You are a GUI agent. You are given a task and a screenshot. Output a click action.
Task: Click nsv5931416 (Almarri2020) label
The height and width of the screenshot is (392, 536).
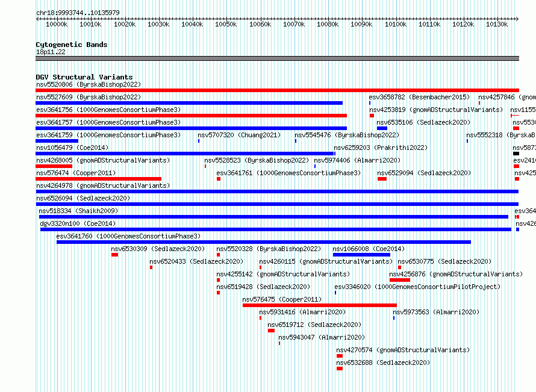302,312
